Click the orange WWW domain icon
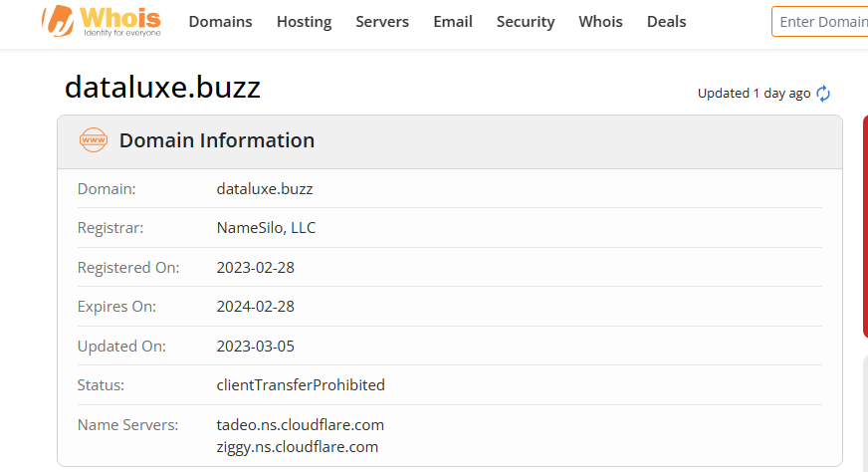Image resolution: width=868 pixels, height=472 pixels. [94, 140]
